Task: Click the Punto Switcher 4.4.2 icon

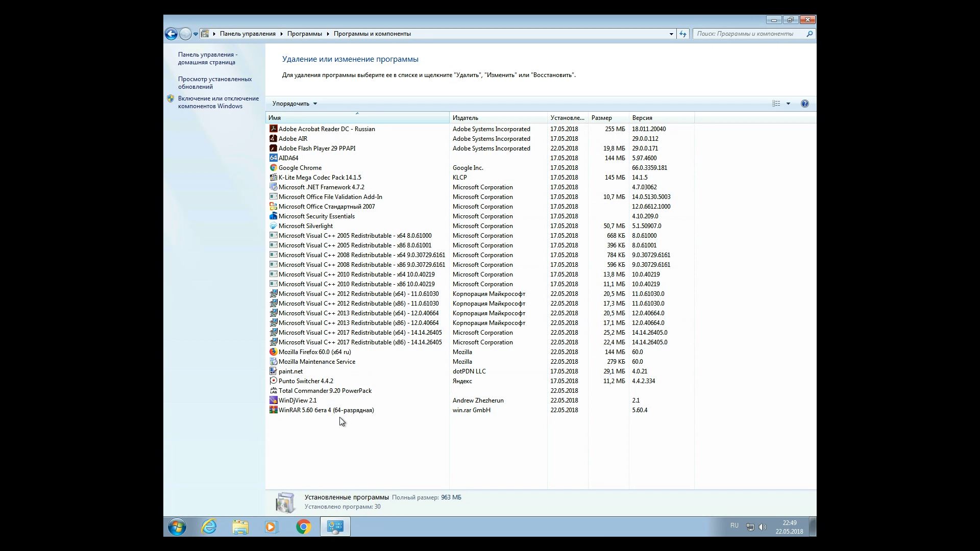Action: pos(273,381)
